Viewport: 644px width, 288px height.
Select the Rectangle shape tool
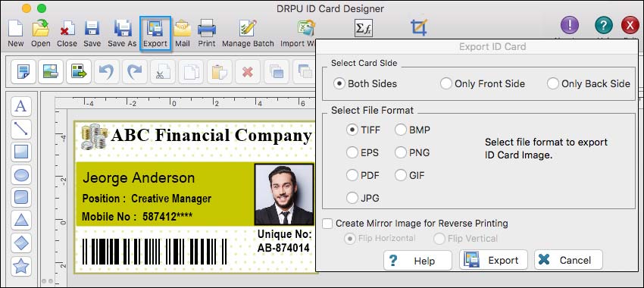click(x=21, y=152)
